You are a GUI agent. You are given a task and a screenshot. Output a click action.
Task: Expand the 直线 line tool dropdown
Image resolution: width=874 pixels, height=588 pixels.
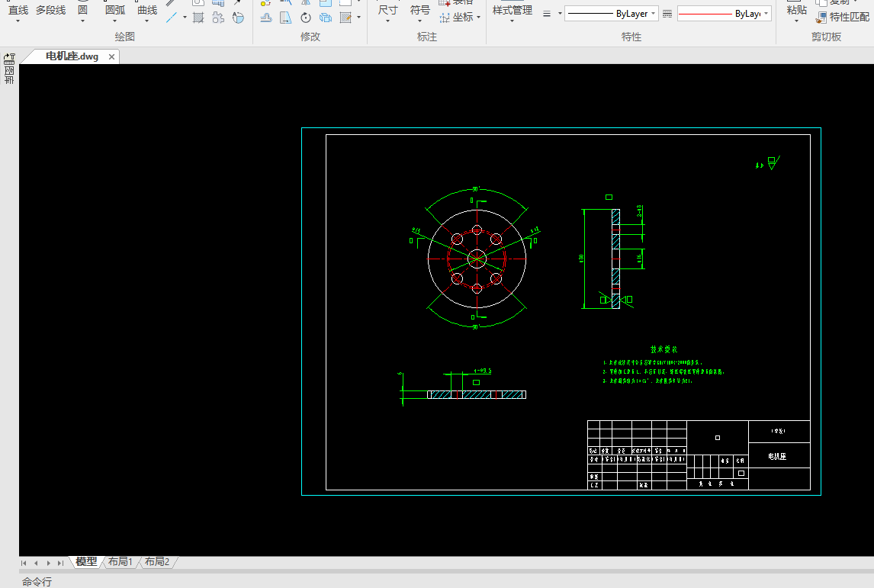[18, 21]
